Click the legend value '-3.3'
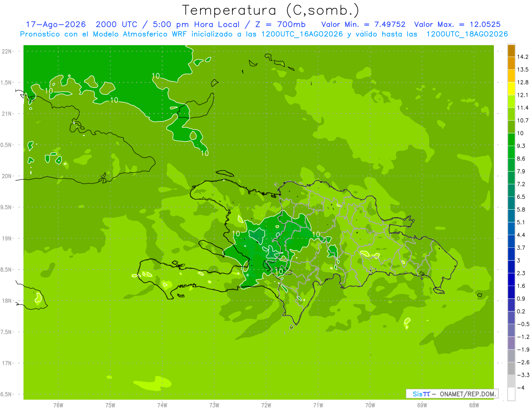The image size is (532, 411). click(x=523, y=375)
